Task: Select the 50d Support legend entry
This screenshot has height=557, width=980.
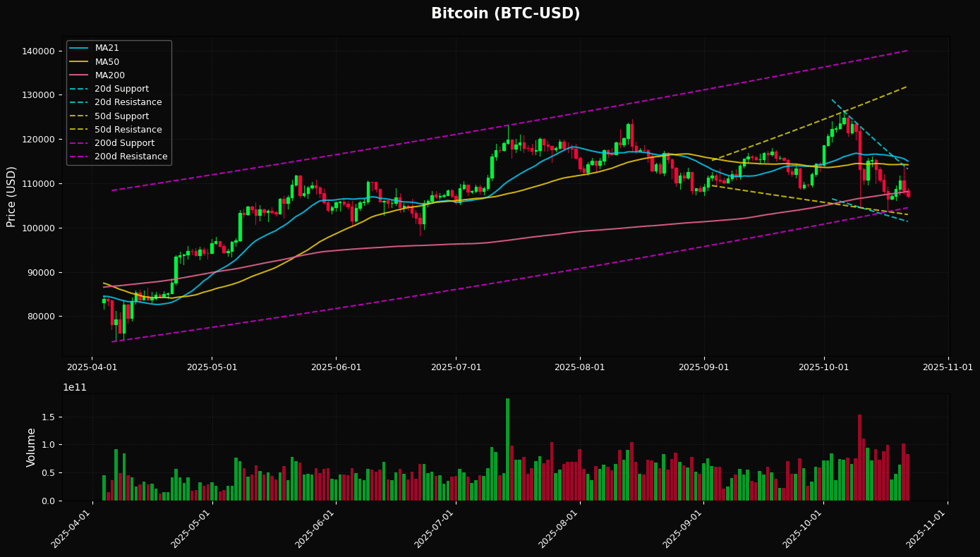Action: point(121,116)
